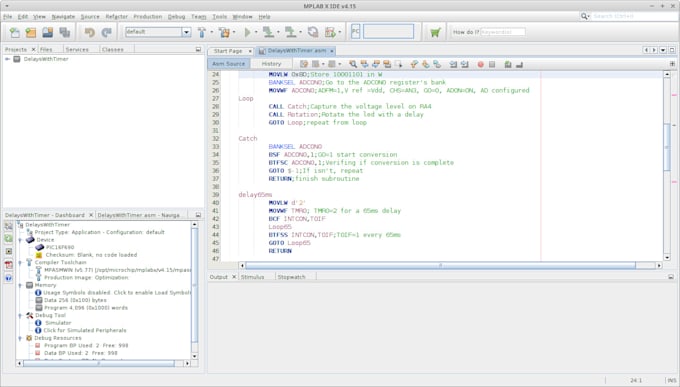The image size is (680, 387).
Task: Stop macro recording via gray square icon
Action: pos(492,64)
